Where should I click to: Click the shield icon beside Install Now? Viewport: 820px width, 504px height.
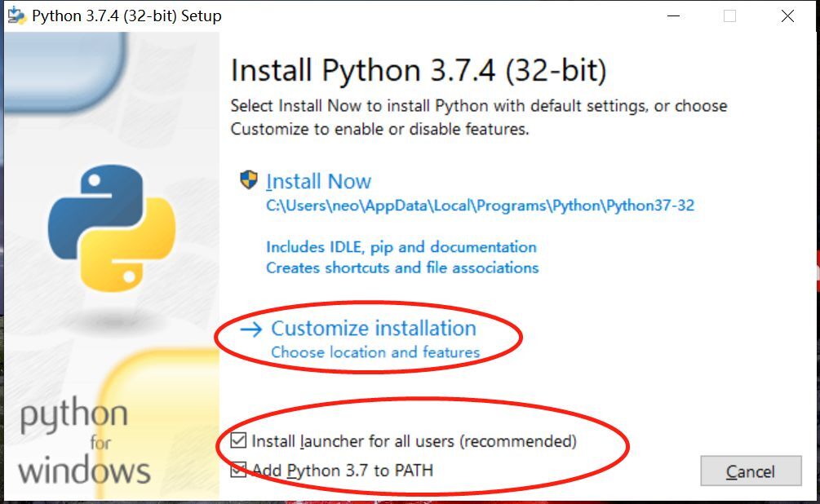click(249, 180)
